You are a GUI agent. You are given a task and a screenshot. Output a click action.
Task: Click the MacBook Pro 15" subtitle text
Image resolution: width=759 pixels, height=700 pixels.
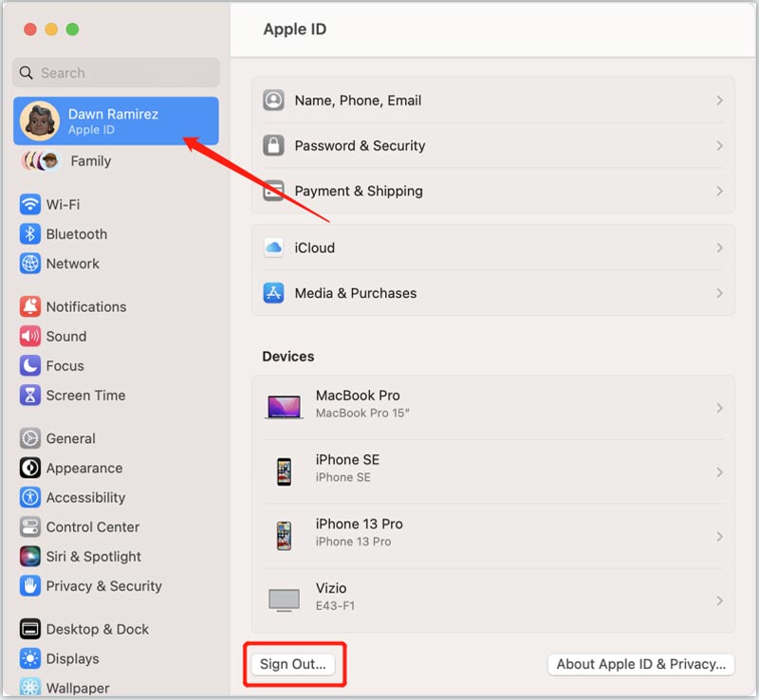[362, 413]
